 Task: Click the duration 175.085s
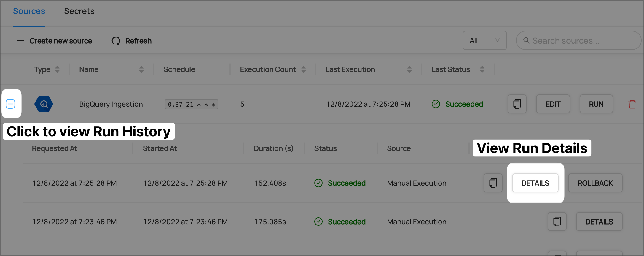(270, 222)
